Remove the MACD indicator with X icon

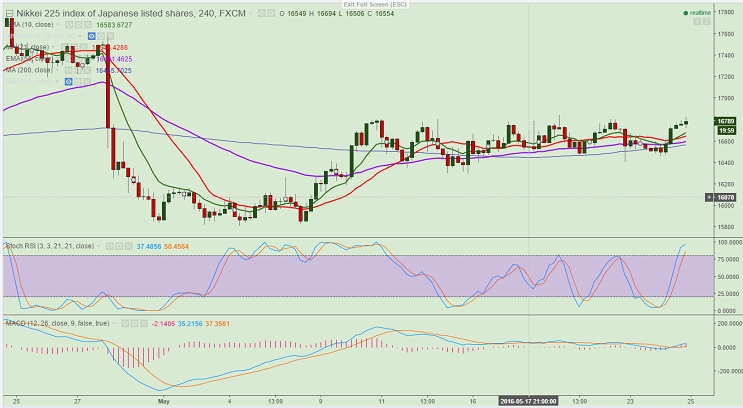pos(144,324)
